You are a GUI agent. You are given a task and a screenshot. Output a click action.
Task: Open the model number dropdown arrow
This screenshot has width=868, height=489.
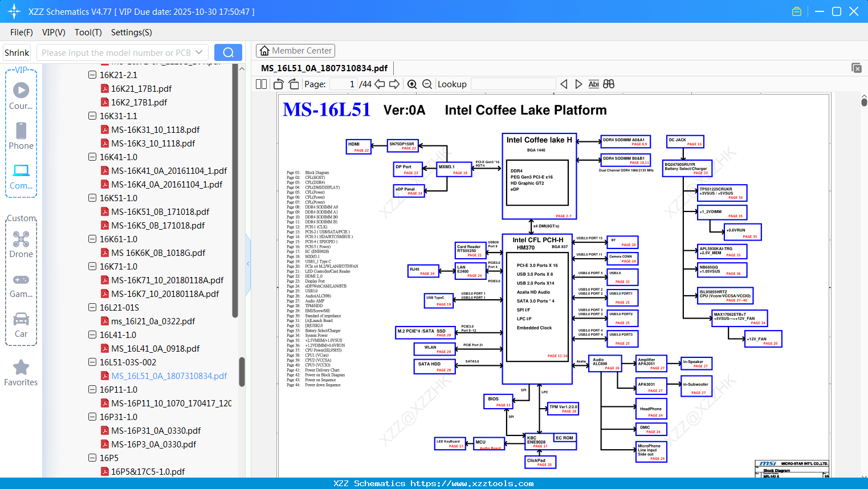(199, 52)
